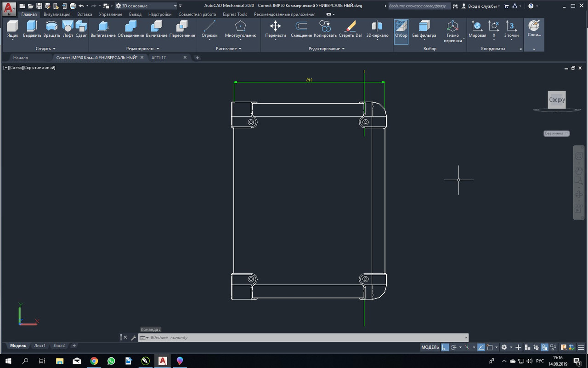Switch to the Лист1 layout tab
This screenshot has height=368, width=588.
(40, 345)
